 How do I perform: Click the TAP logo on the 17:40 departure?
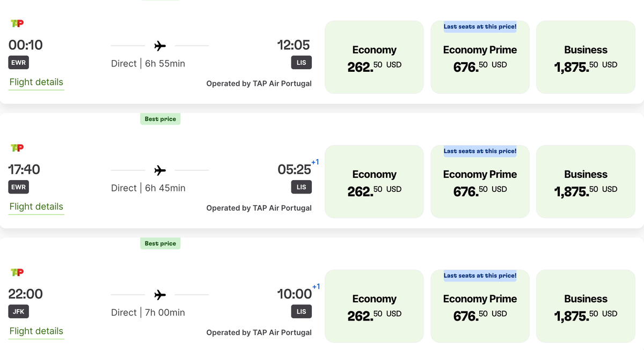(x=17, y=147)
